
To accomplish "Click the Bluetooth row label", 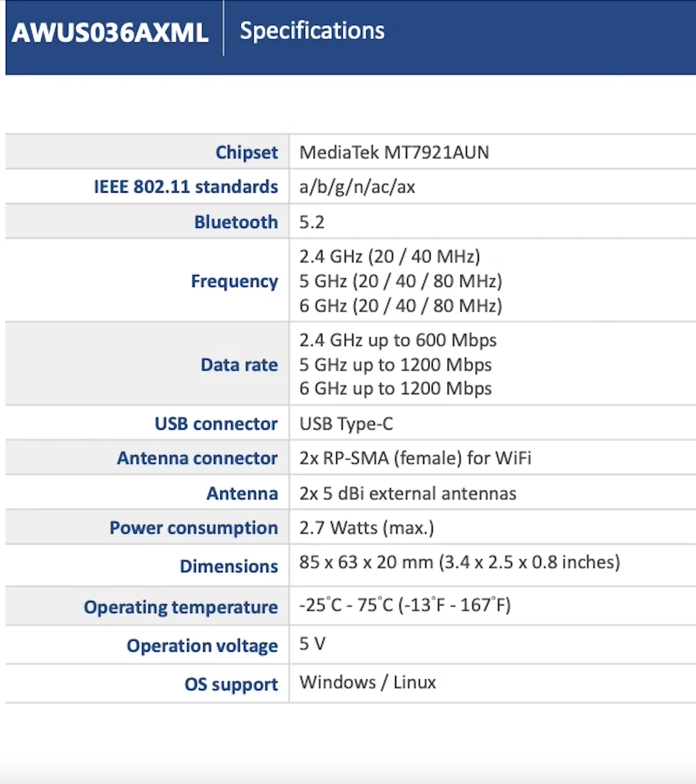I will coord(236,222).
